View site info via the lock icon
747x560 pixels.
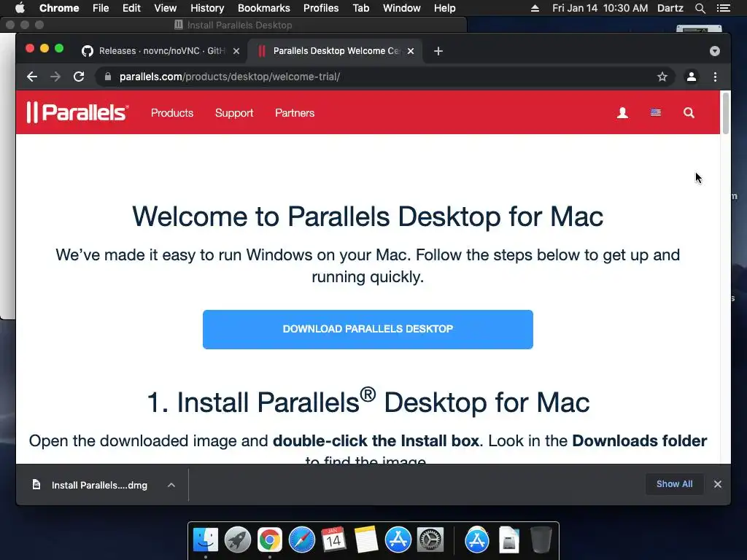[108, 77]
